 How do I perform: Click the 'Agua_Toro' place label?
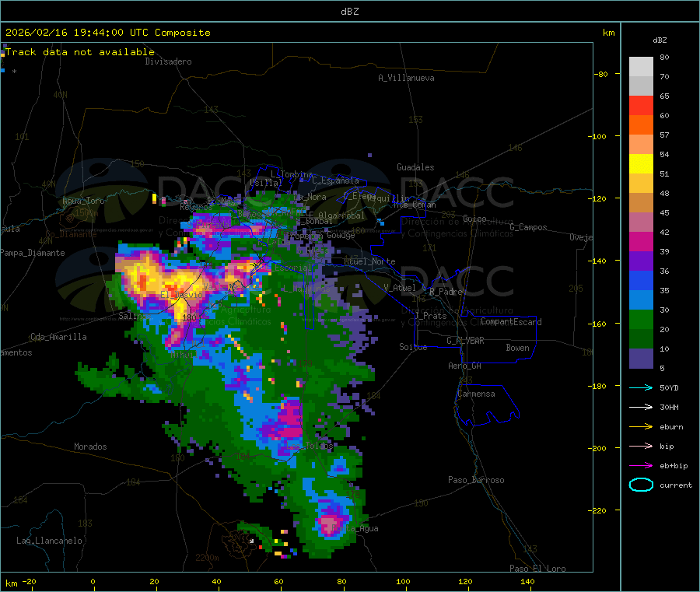click(83, 201)
